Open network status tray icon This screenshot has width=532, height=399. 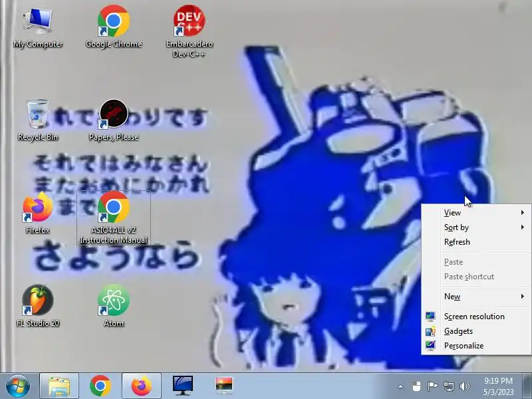(x=448, y=386)
